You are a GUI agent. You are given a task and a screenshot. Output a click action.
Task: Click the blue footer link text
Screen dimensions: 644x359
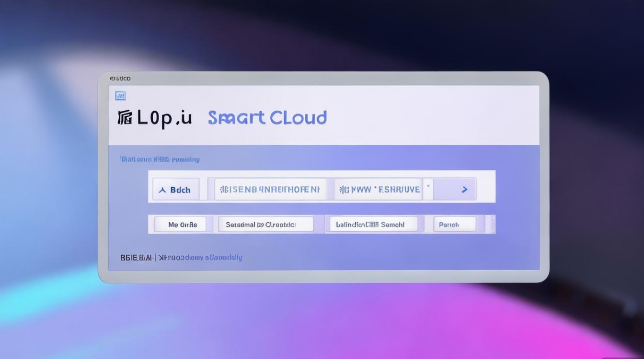200,258
